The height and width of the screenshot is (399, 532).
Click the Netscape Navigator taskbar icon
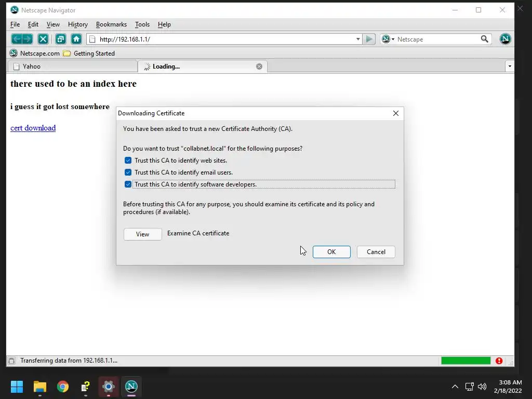click(131, 387)
